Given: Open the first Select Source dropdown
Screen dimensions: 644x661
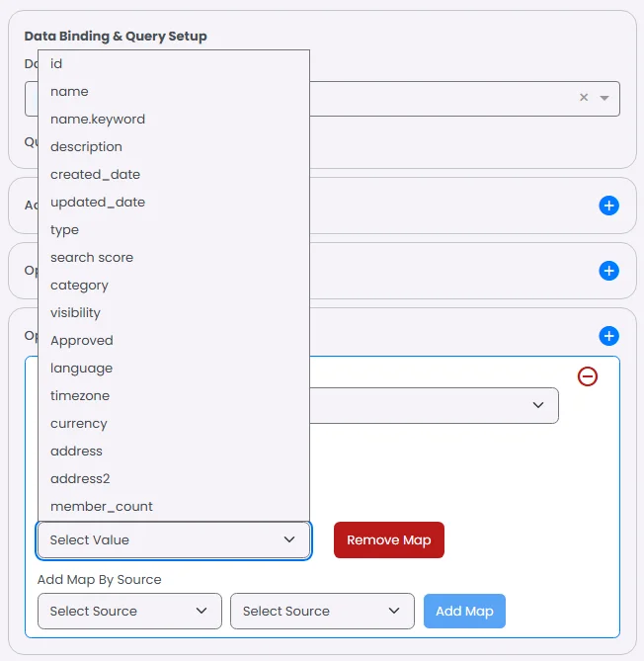Looking at the screenshot, I should pos(128,612).
